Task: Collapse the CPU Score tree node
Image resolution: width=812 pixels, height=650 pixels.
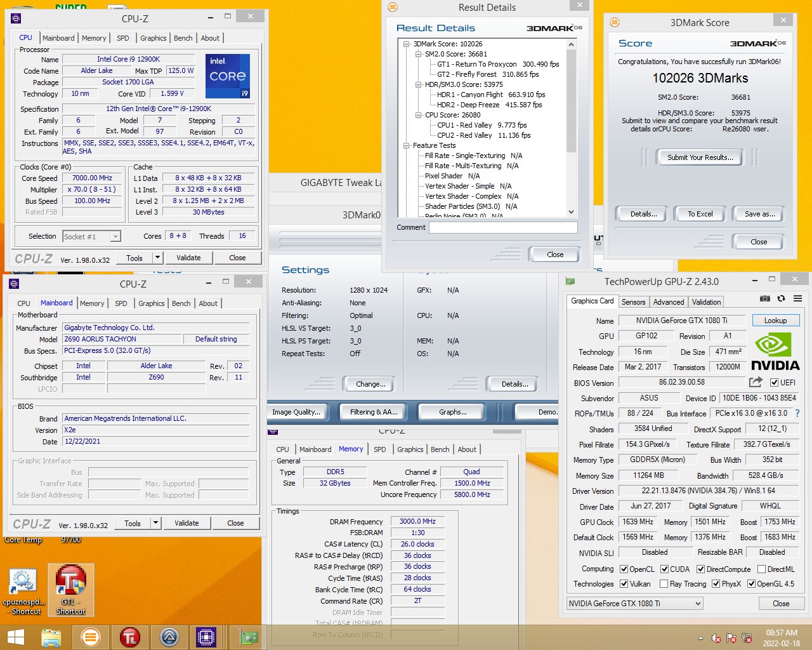Action: 418,115
